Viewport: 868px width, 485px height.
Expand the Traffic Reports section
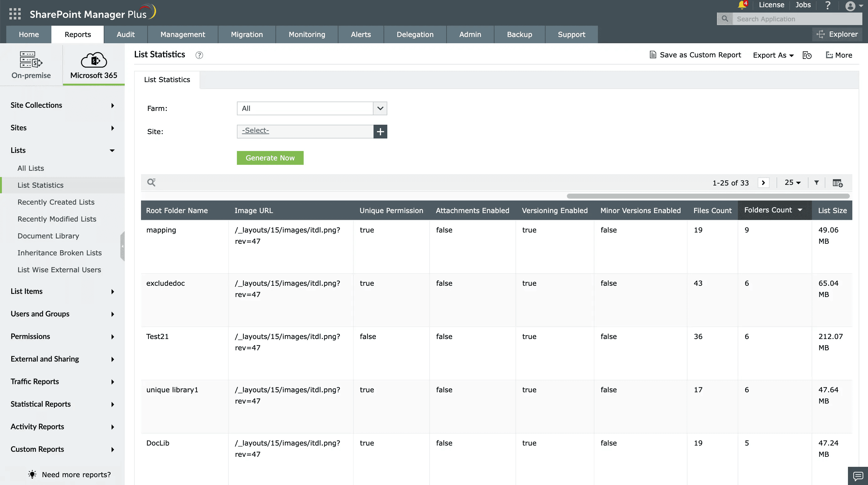pos(62,382)
